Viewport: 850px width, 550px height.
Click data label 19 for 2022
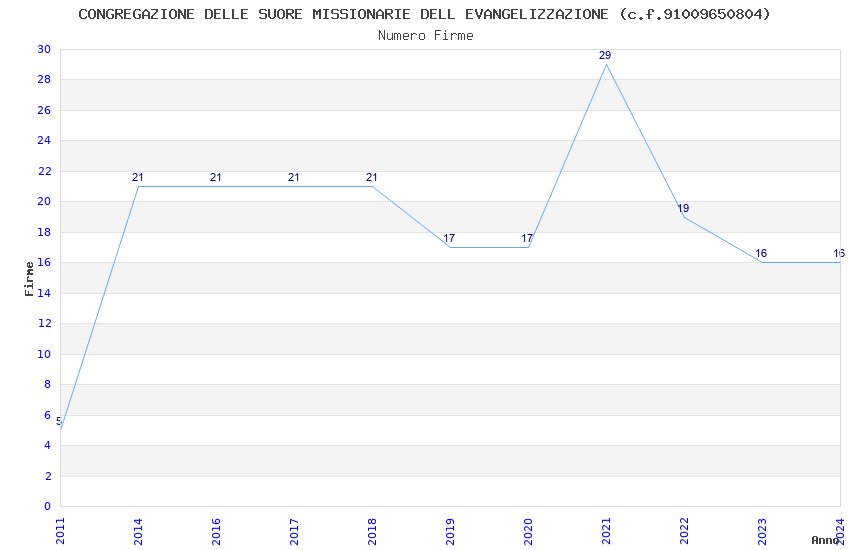pos(683,208)
